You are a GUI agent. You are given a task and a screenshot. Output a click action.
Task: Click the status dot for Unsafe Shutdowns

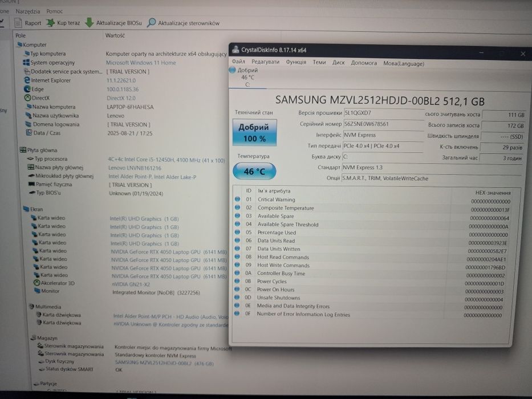tap(237, 297)
